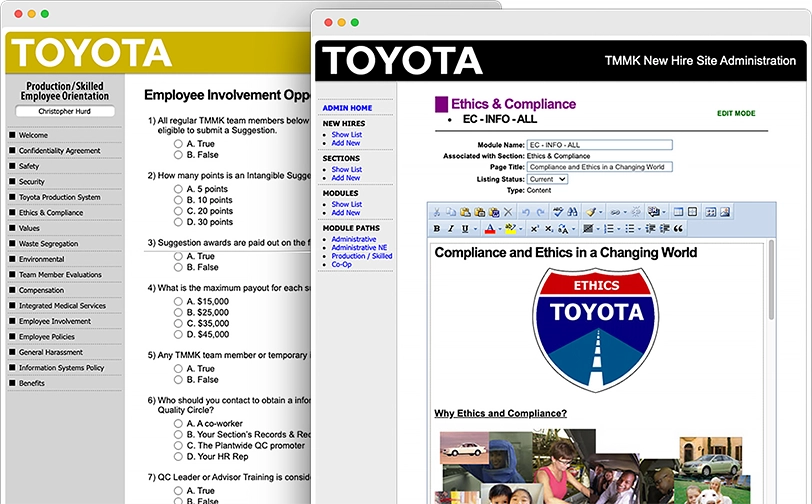Click the Paste from Word icon
The image size is (812, 504).
coord(494,212)
